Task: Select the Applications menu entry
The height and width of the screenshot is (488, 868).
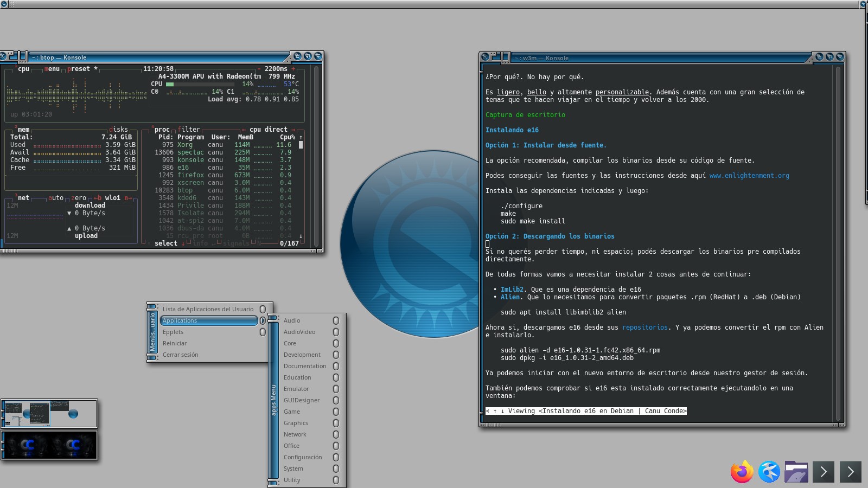Action: pyautogui.click(x=209, y=320)
